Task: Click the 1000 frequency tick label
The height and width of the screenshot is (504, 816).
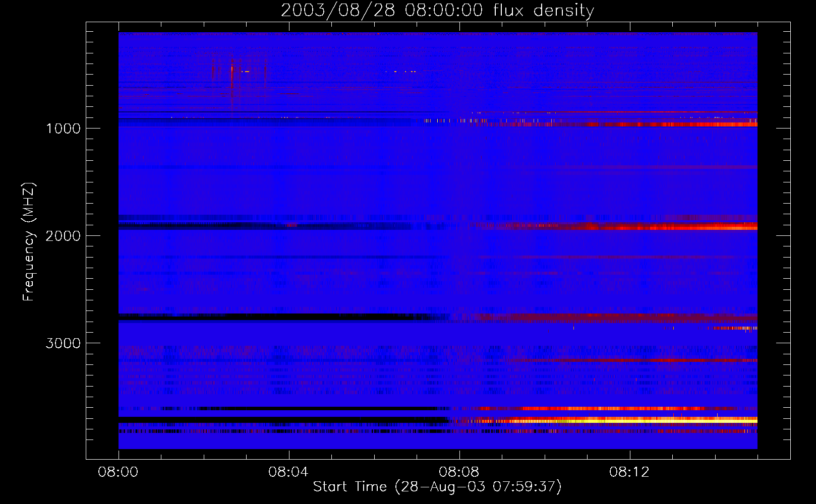Action: [63, 129]
